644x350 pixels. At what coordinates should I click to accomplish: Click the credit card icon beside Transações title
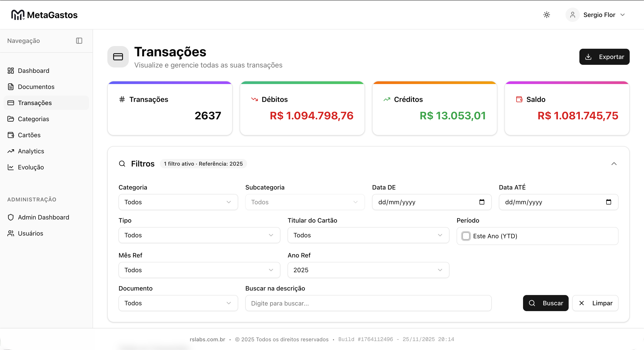[x=118, y=57]
